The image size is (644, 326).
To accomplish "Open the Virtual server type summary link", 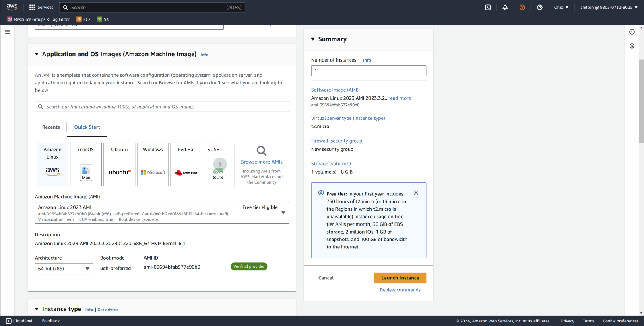I will (348, 118).
